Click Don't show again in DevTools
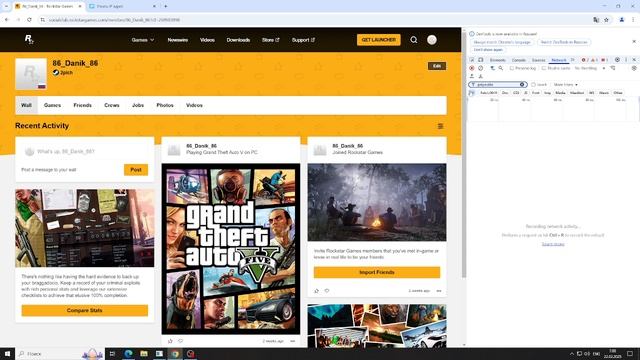 point(488,50)
